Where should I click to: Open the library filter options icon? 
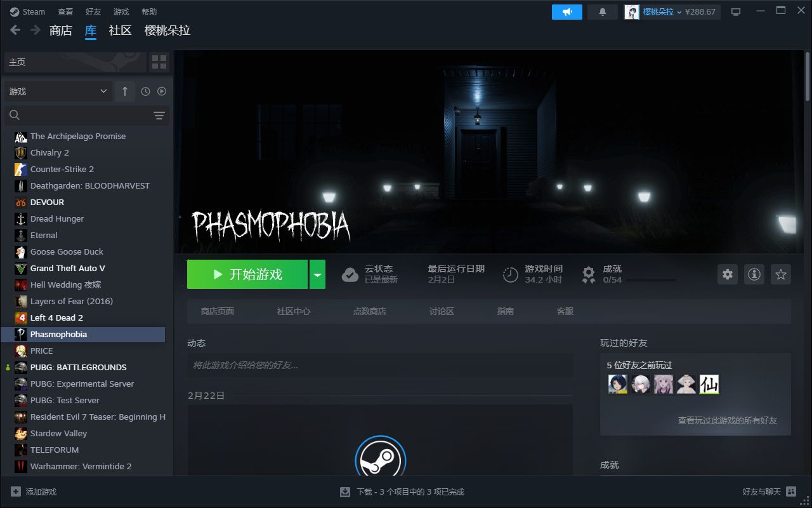pos(159,115)
